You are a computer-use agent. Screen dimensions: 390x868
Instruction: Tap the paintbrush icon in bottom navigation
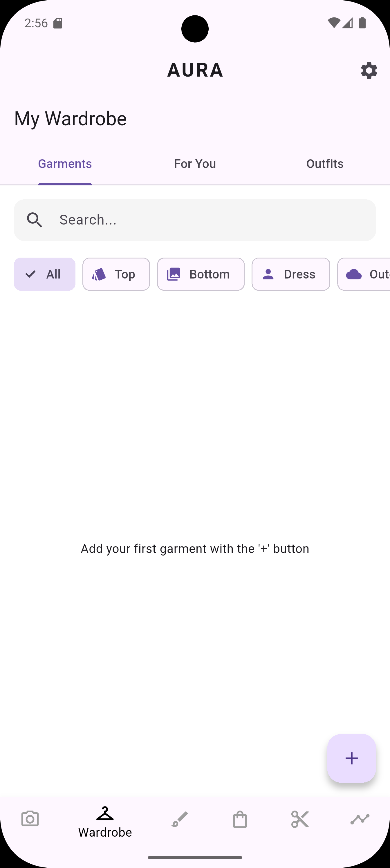(x=180, y=819)
